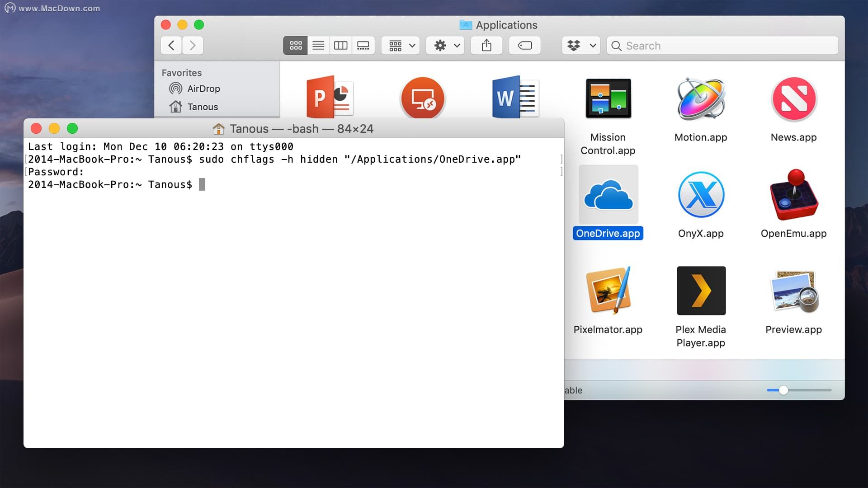Select the Mission Control.app icon
Viewport: 868px width, 488px height.
click(x=608, y=99)
